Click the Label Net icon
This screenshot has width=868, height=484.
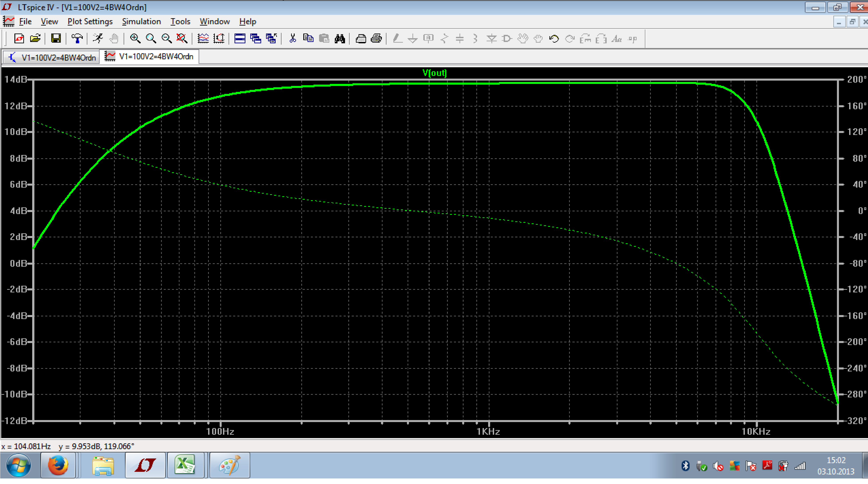point(428,38)
